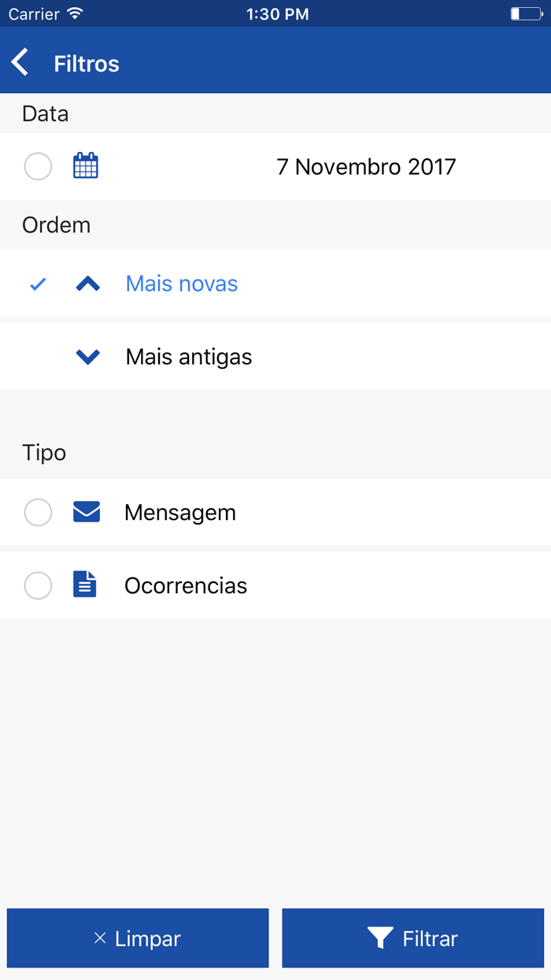Open the calendar date picker icon
Image resolution: width=551 pixels, height=980 pixels.
tap(86, 166)
